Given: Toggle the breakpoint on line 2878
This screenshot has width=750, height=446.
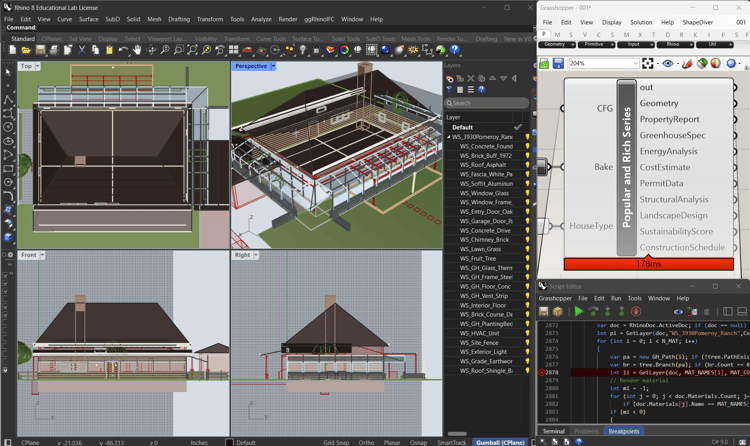Looking at the screenshot, I should click(x=542, y=372).
